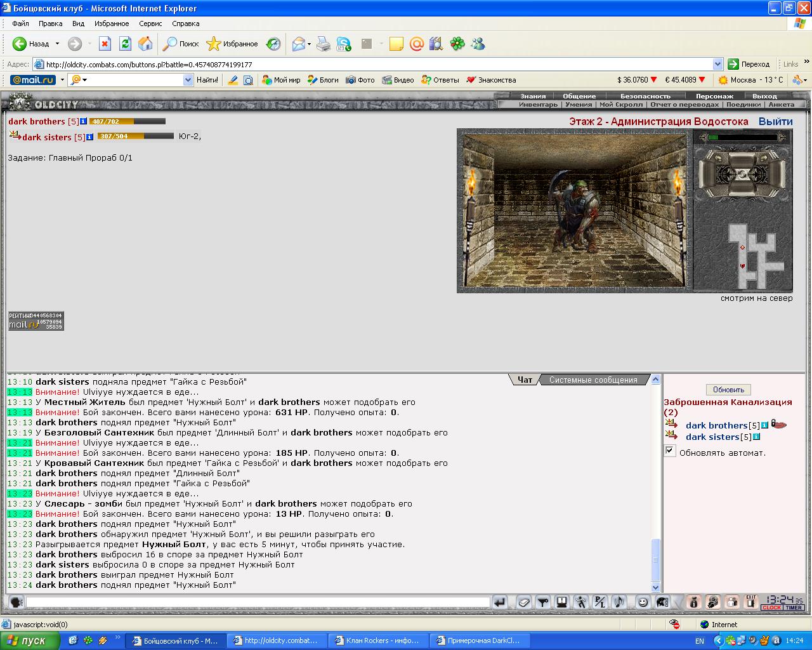Open info icon next to dark sisters [5] at top
This screenshot has width=812, height=650.
click(90, 136)
